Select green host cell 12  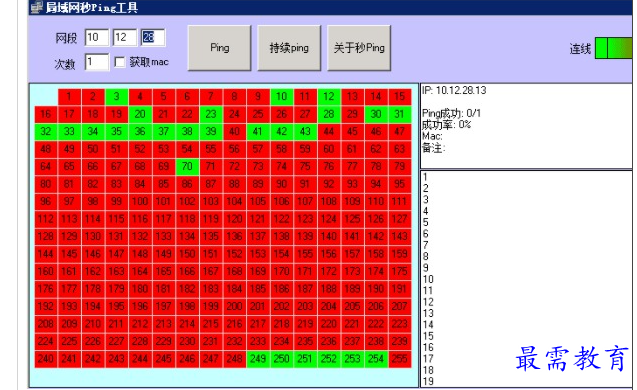329,97
